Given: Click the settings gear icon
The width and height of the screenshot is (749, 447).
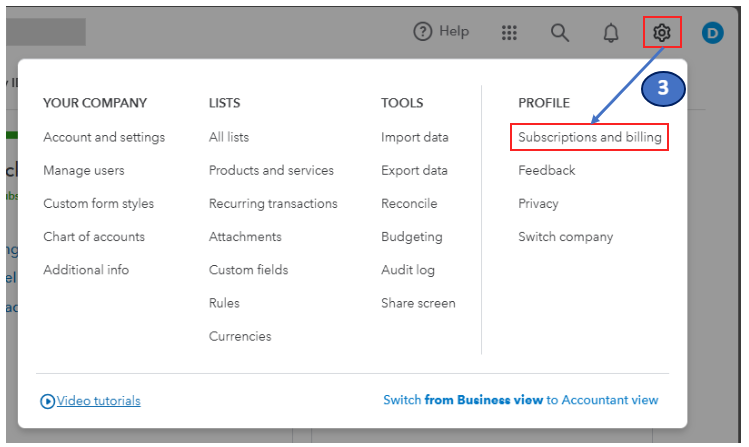Looking at the screenshot, I should 661,33.
